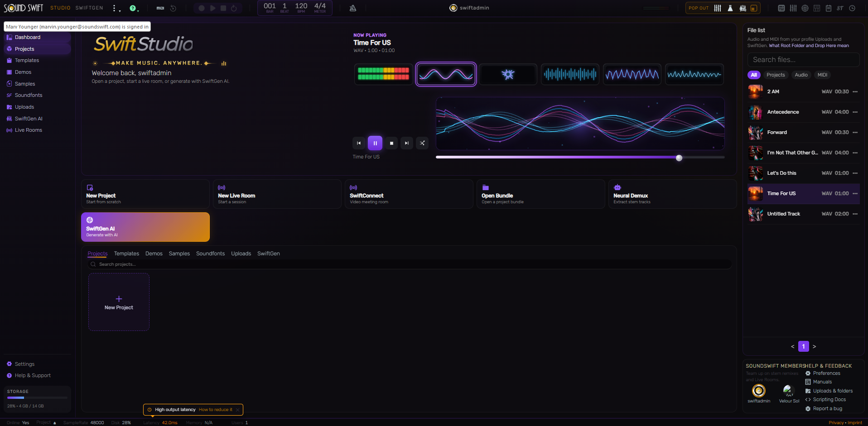Viewport: 868px width, 426px height.
Task: Select the Forward file thumbnail
Action: [755, 133]
